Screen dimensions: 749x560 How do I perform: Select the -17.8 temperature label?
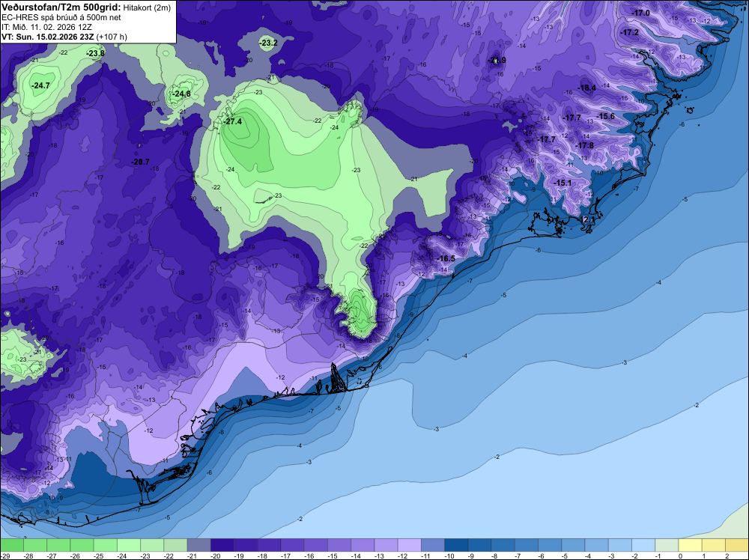585,145
